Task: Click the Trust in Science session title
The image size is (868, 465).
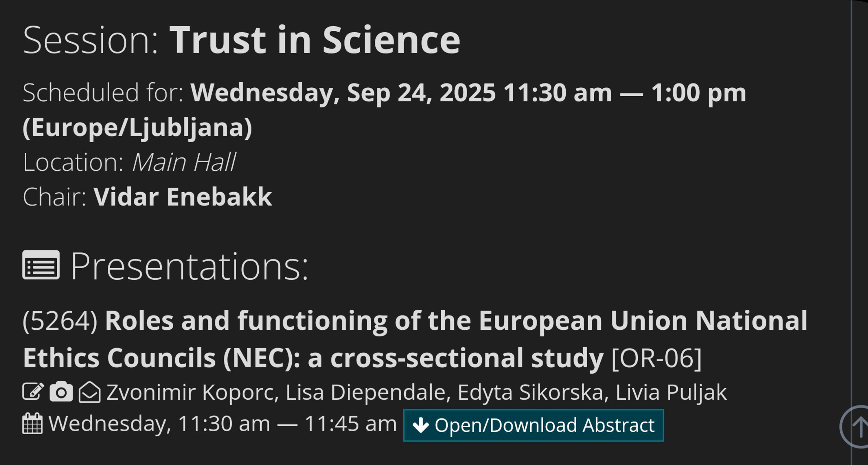Action: 315,40
